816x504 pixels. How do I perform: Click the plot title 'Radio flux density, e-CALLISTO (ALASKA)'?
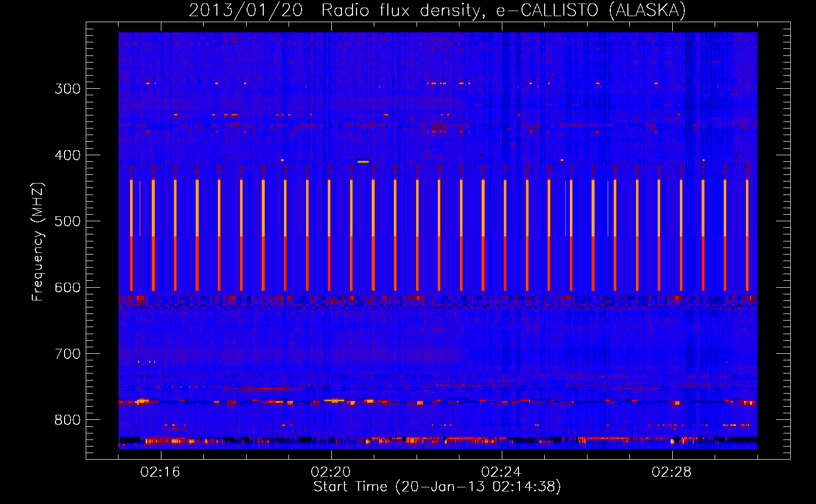coord(503,11)
